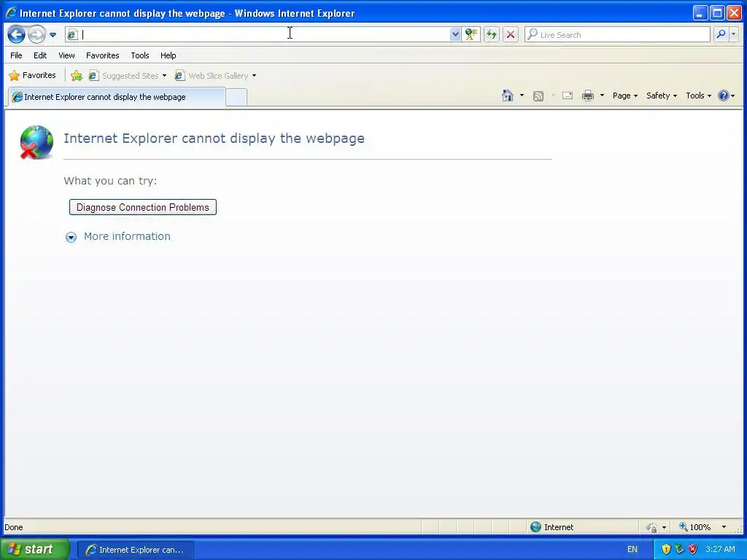
Task: Expand More information arrow icon
Action: (71, 237)
